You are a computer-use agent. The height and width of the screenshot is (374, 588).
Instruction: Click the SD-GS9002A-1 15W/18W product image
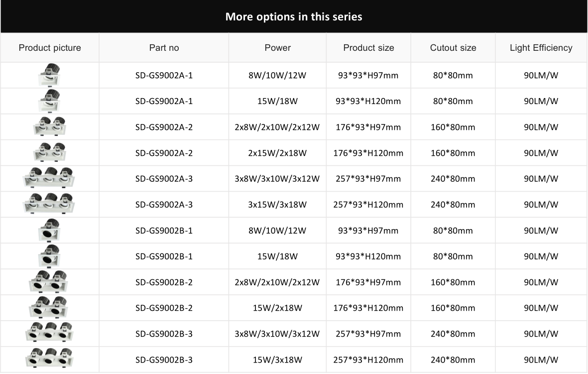click(49, 101)
